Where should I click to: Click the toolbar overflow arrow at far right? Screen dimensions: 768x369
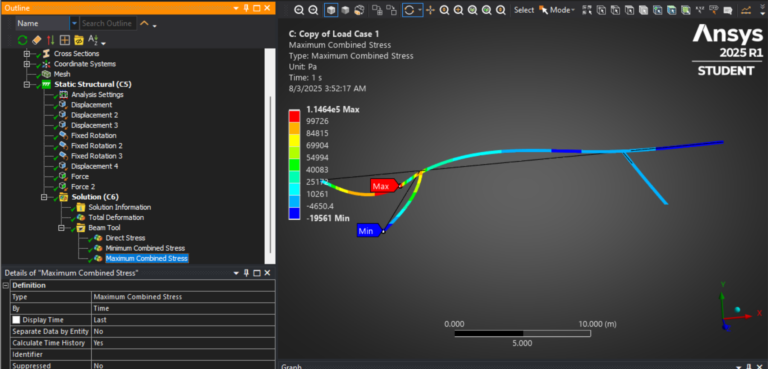[762, 11]
